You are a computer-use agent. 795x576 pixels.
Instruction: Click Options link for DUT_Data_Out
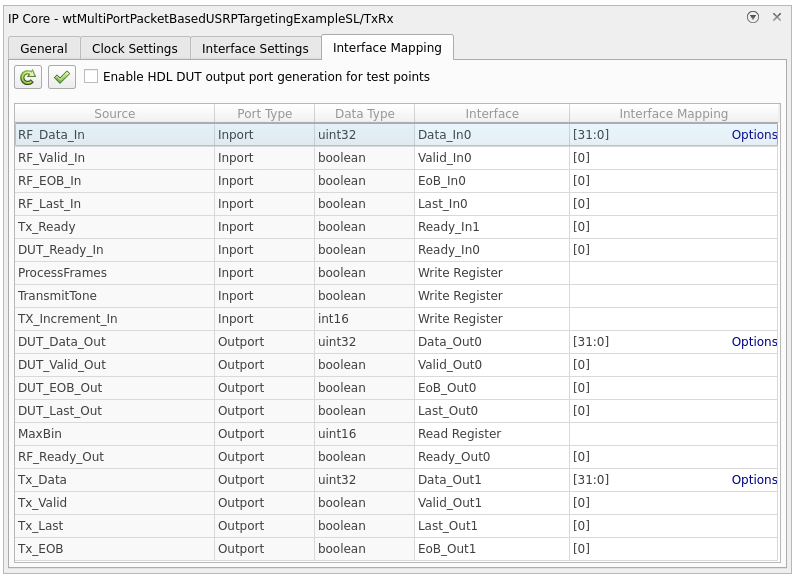(754, 342)
